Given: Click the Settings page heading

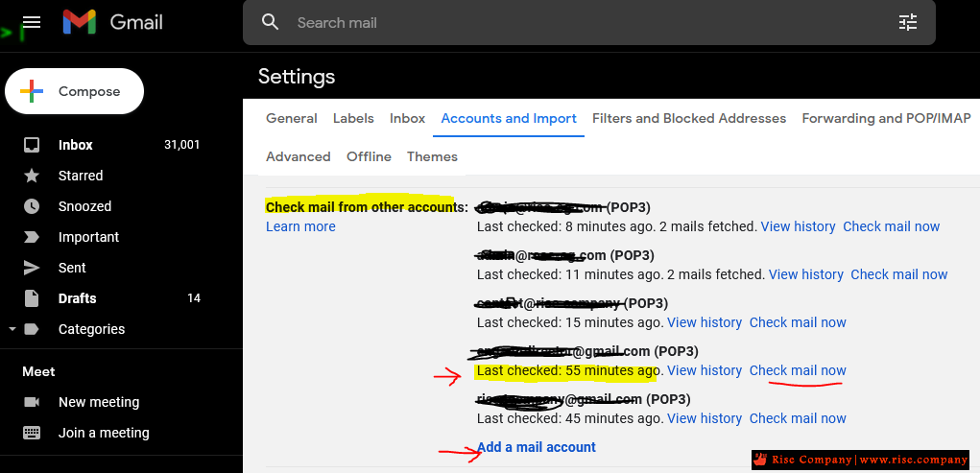Looking at the screenshot, I should pos(297,77).
